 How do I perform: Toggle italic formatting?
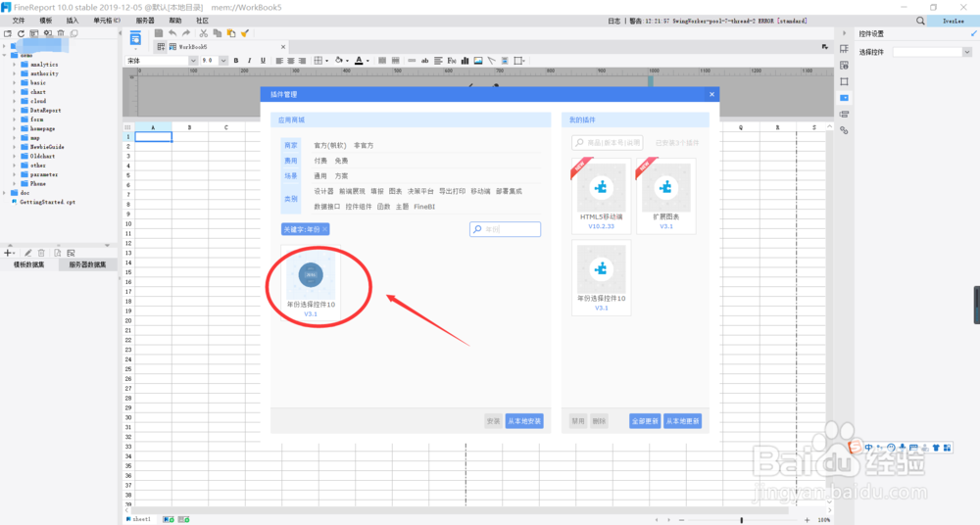(x=249, y=61)
